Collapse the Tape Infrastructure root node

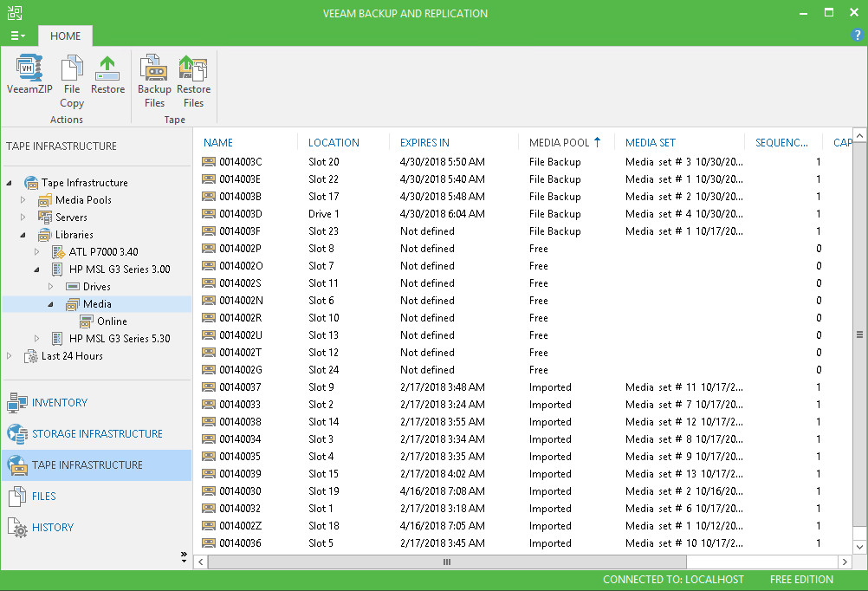click(x=9, y=182)
